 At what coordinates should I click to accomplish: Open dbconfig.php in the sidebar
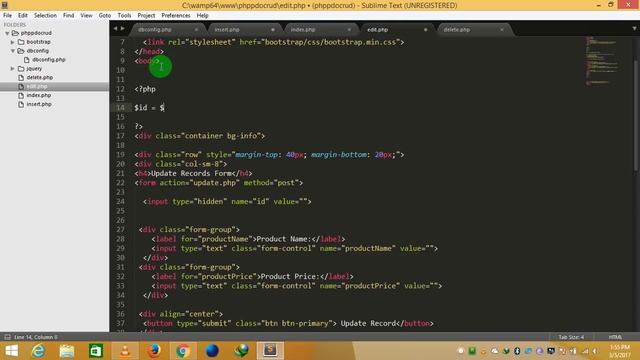pyautogui.click(x=49, y=60)
